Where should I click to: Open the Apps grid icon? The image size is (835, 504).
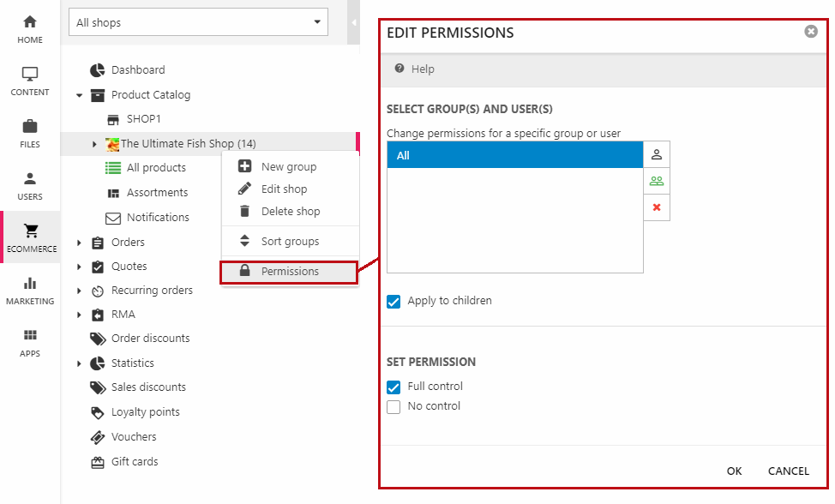(30, 336)
